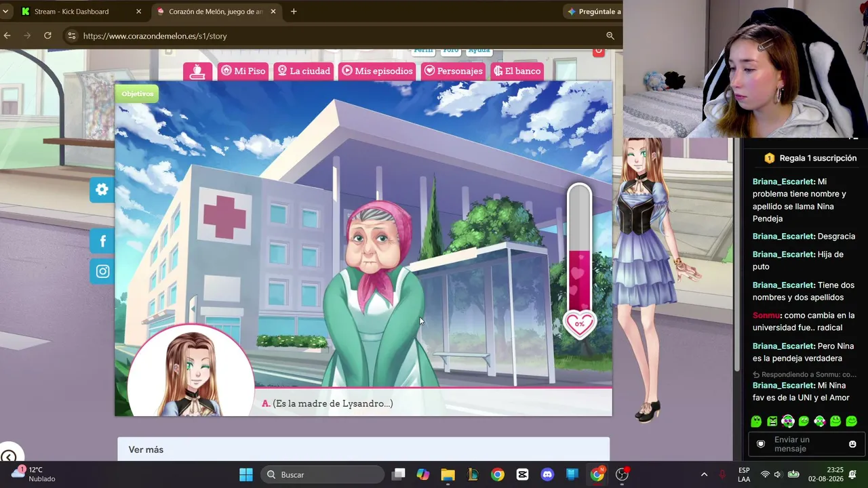Open the emoji picker in chat
Image resolution: width=868 pixels, height=488 pixels.
(852, 444)
